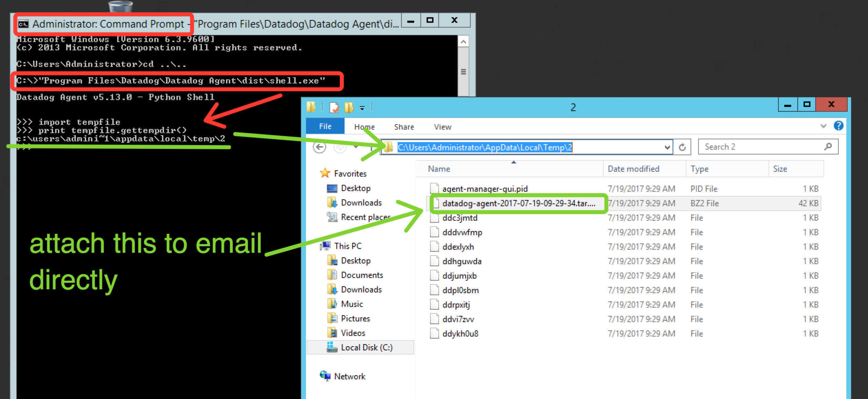Click the Refresh button beside address bar
Image resolution: width=868 pixels, height=399 pixels.
[x=682, y=147]
